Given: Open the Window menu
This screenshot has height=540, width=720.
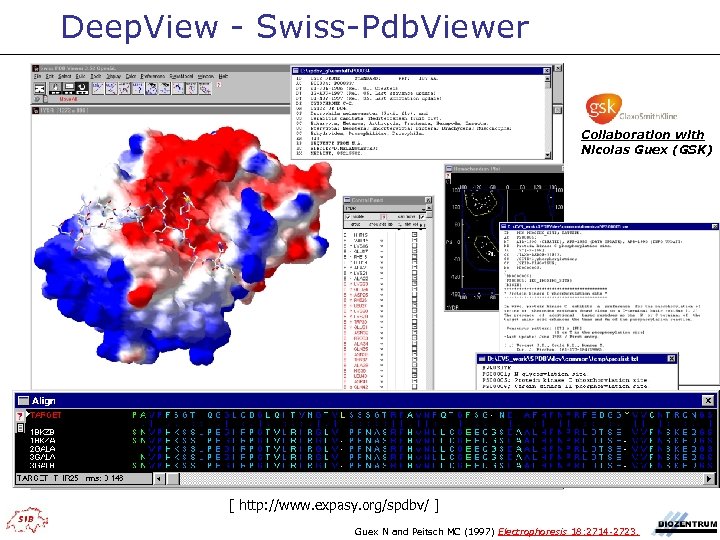Looking at the screenshot, I should pyautogui.click(x=206, y=76).
